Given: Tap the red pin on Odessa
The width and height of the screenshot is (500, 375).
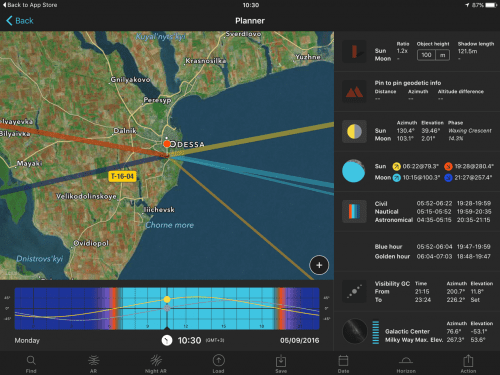Looking at the screenshot, I should (x=167, y=144).
